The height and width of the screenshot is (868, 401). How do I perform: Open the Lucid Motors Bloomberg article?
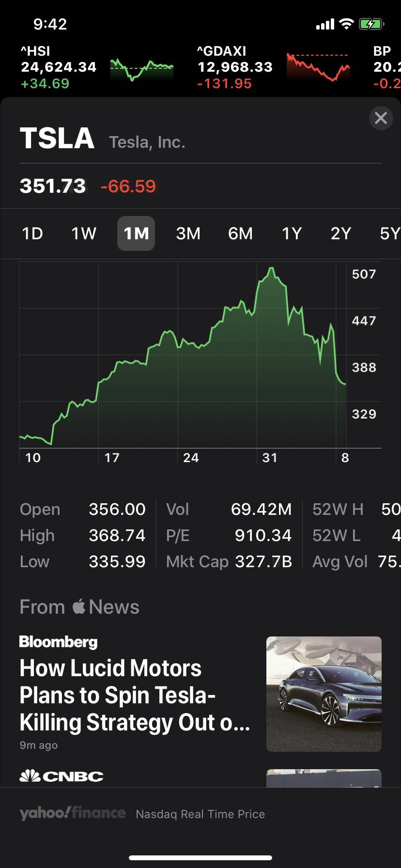[x=135, y=695]
